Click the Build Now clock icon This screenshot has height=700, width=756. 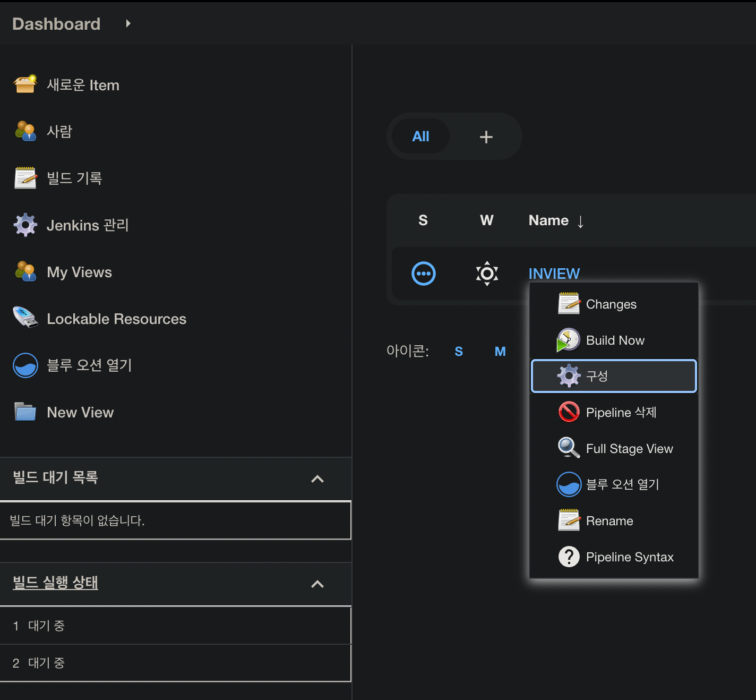pos(569,340)
